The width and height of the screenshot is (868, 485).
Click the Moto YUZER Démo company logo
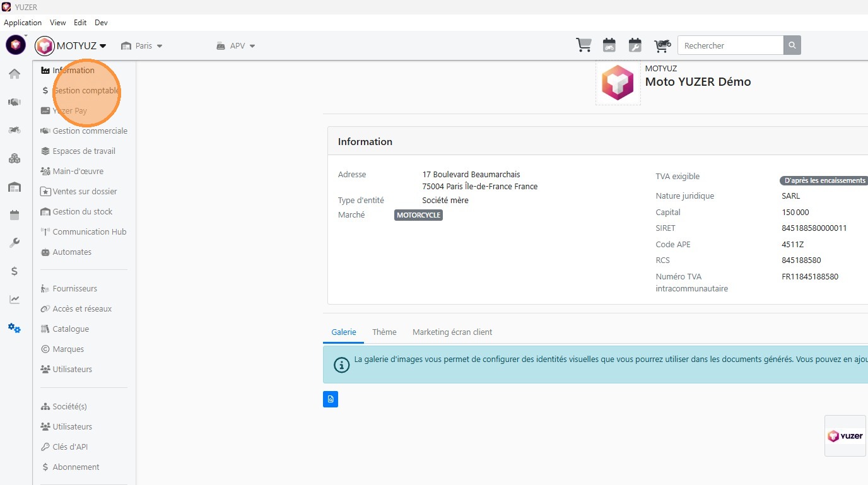[618, 83]
